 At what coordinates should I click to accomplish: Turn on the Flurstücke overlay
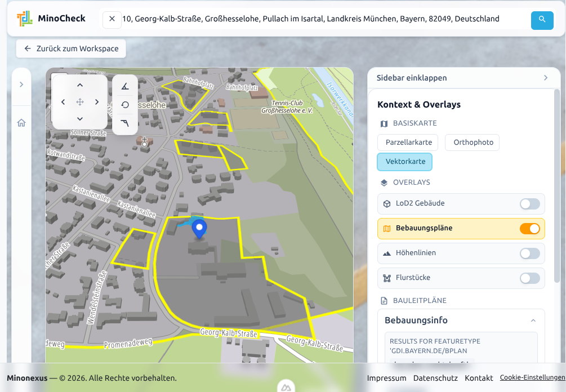tap(529, 278)
